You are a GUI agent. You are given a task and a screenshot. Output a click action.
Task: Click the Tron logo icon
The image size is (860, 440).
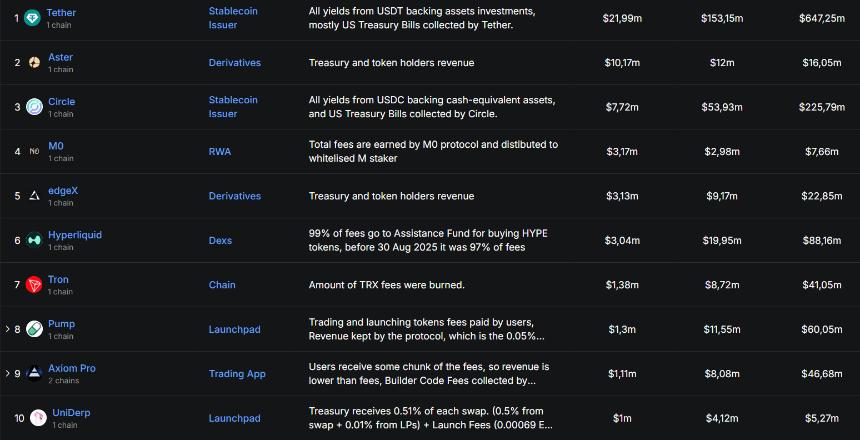click(x=34, y=285)
